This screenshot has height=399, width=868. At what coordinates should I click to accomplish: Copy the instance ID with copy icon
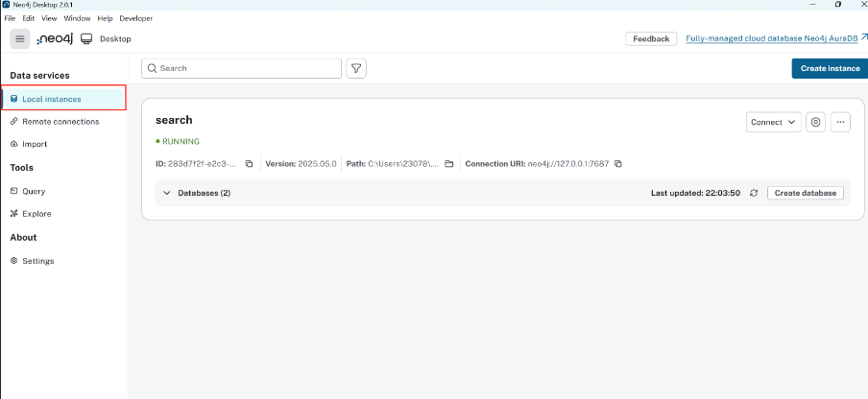[249, 164]
